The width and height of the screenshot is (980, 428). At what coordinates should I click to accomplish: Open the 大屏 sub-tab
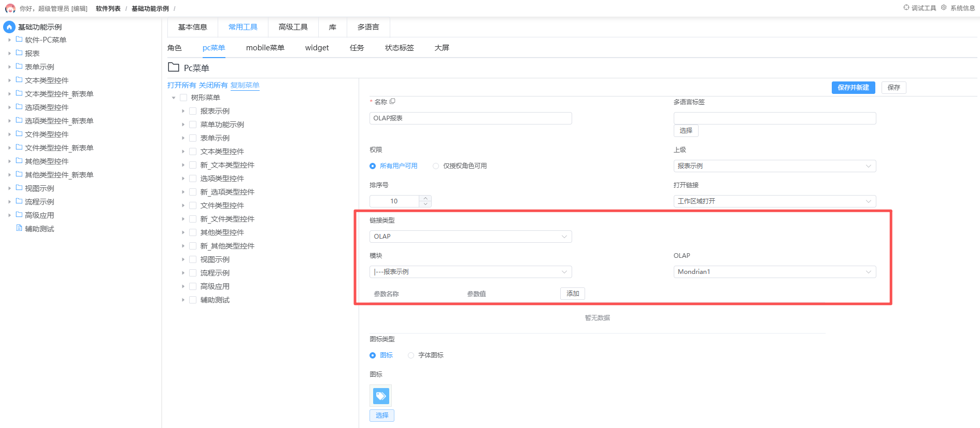click(x=442, y=48)
